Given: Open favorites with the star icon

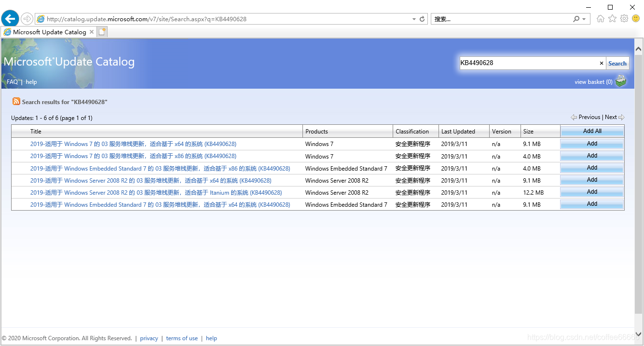Looking at the screenshot, I should click(x=612, y=19).
